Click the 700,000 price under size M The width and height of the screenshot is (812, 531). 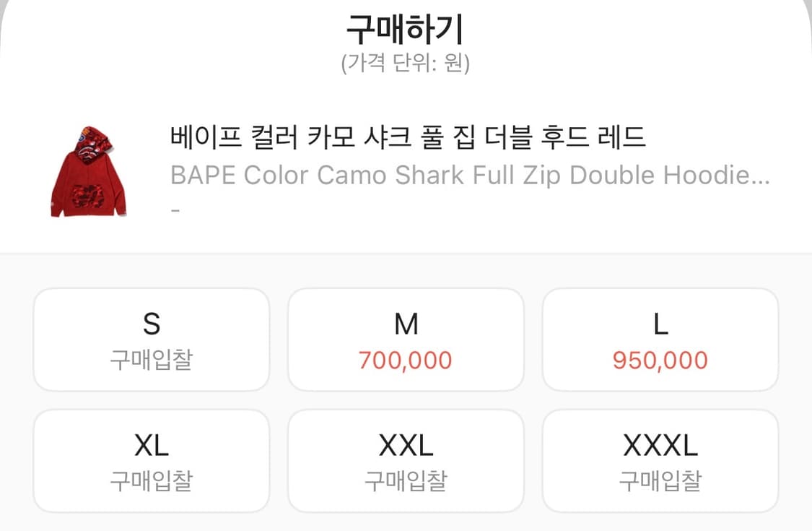point(406,358)
